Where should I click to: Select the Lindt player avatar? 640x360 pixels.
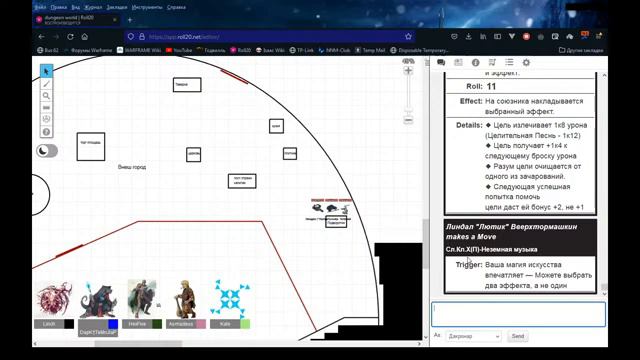coord(54,299)
